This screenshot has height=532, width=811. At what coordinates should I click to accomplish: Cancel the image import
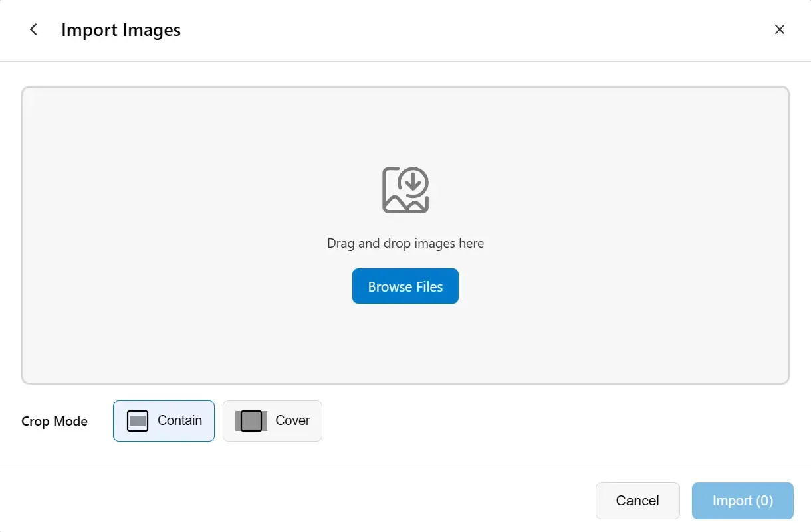click(637, 501)
